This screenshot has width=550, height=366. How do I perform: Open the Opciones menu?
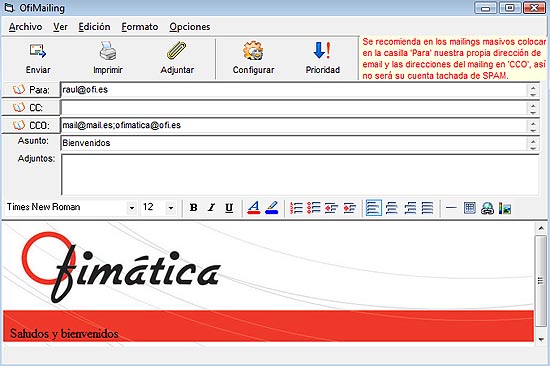(x=190, y=27)
